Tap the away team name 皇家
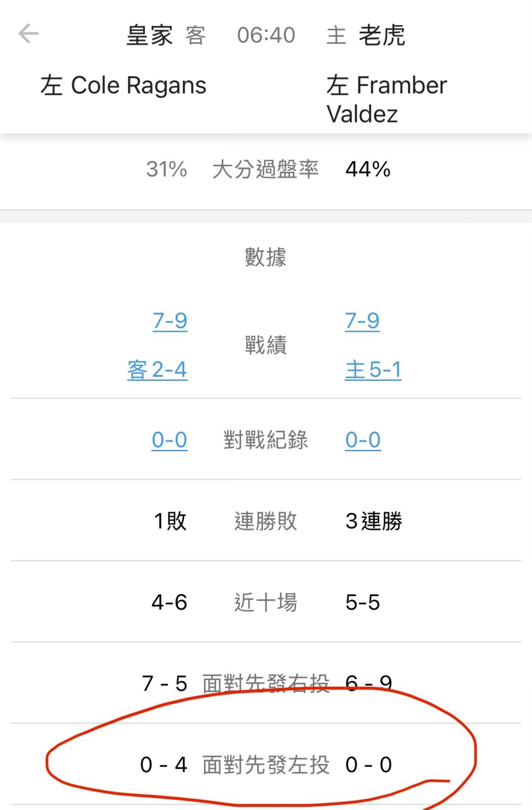The image size is (532, 810). click(149, 35)
